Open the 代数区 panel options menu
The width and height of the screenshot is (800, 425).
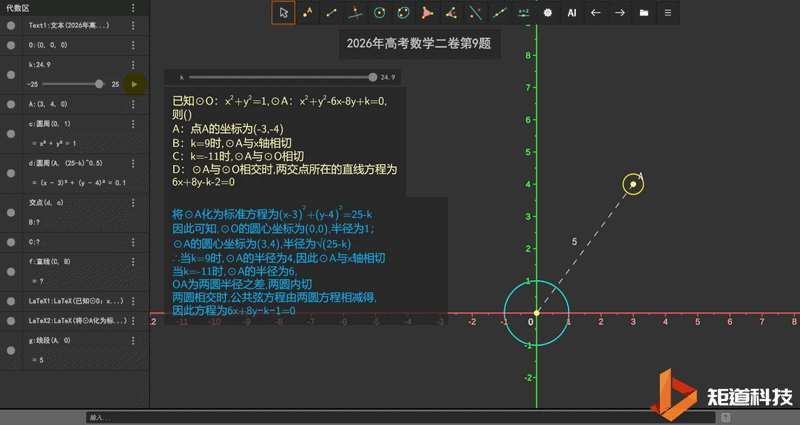point(133,8)
